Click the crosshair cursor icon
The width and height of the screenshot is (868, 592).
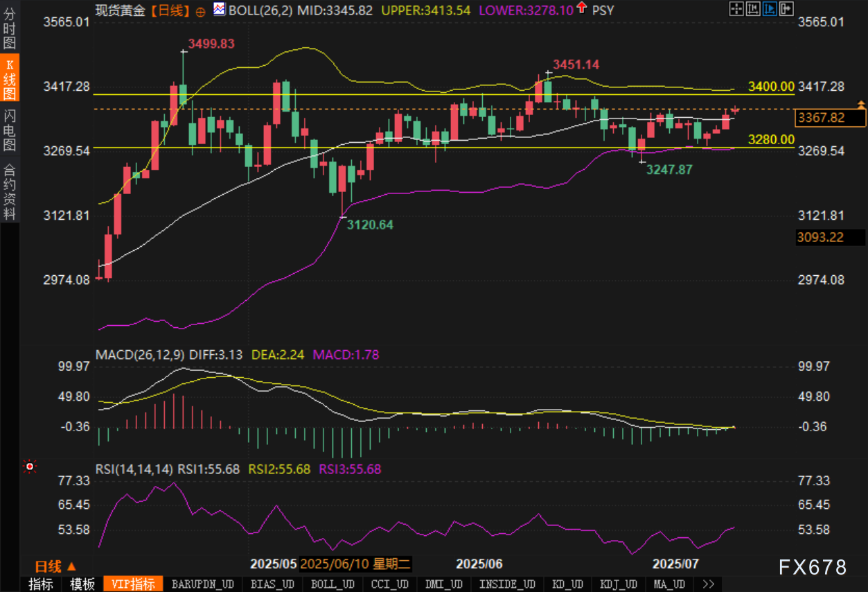coord(737,10)
